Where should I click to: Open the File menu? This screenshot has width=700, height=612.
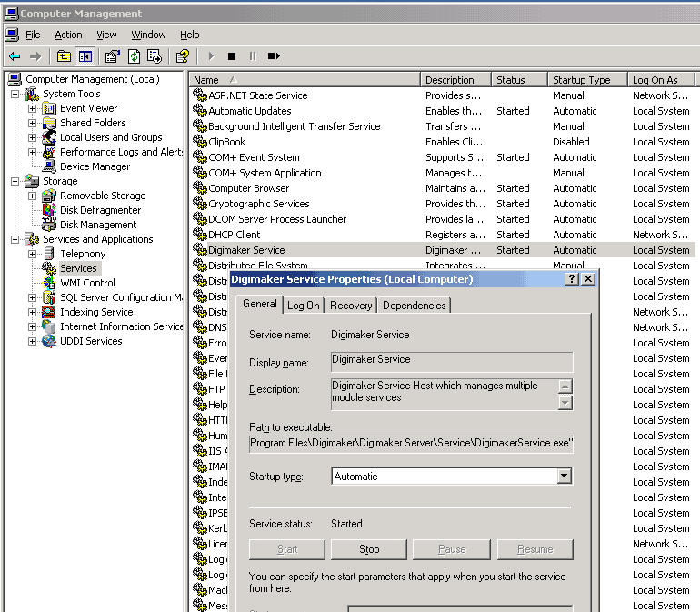[x=33, y=35]
